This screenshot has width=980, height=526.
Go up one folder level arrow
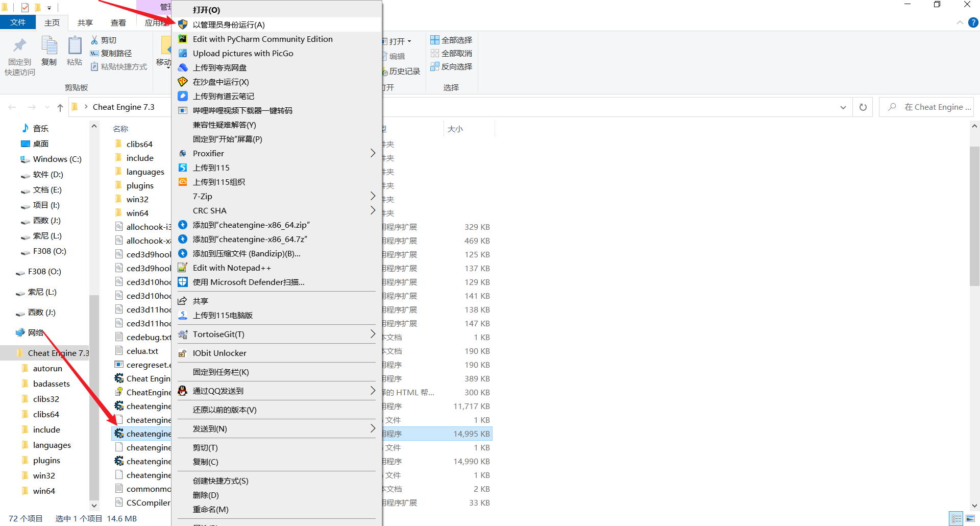pyautogui.click(x=60, y=107)
